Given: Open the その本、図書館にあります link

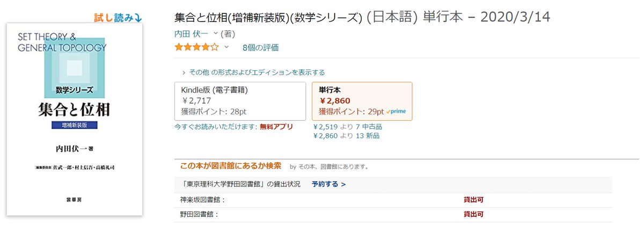Looking at the screenshot, I should click(x=334, y=166).
